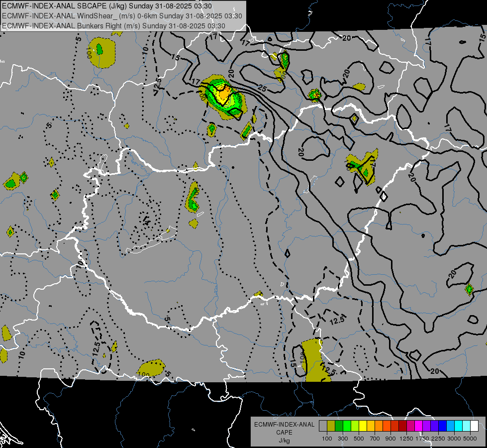The image size is (487, 448).
Task: Click the Bunkers Right (m/s) title line
Action: [113, 26]
